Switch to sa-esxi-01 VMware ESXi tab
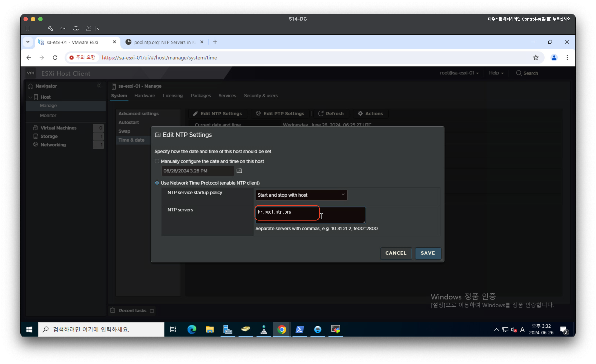596x364 pixels. click(x=72, y=42)
